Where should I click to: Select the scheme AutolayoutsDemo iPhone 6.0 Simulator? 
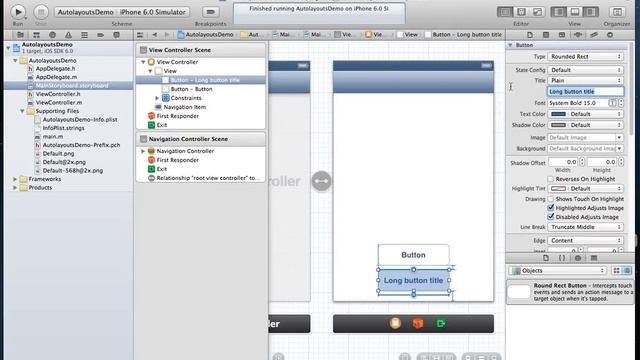click(x=122, y=12)
